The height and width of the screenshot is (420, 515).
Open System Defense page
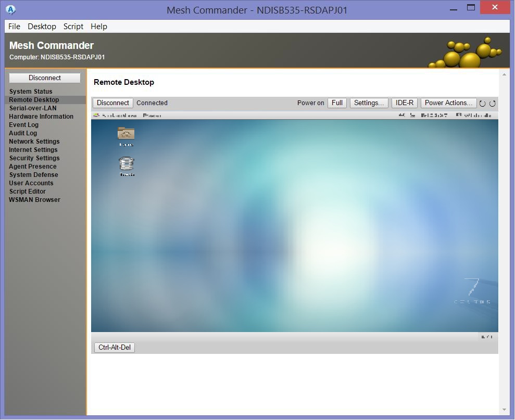click(x=33, y=175)
